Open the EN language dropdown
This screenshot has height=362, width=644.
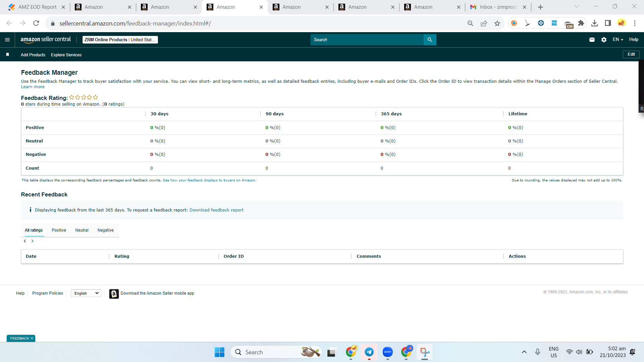point(618,40)
